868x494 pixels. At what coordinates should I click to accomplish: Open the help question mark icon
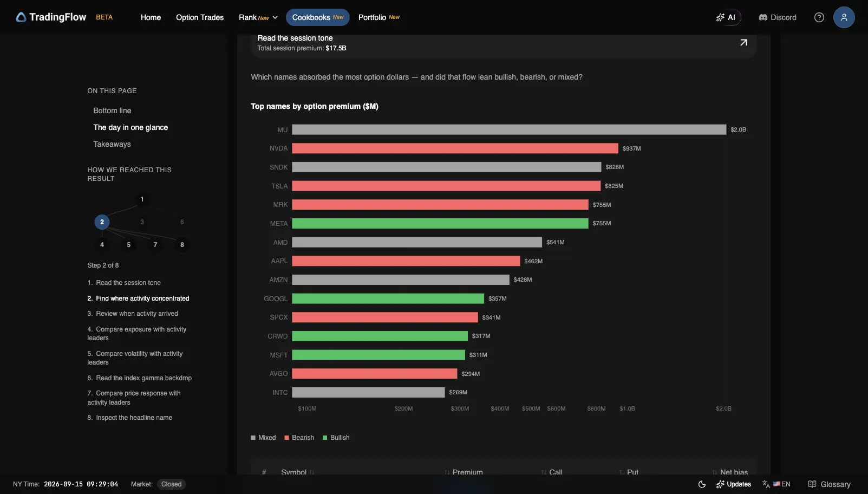(x=819, y=17)
